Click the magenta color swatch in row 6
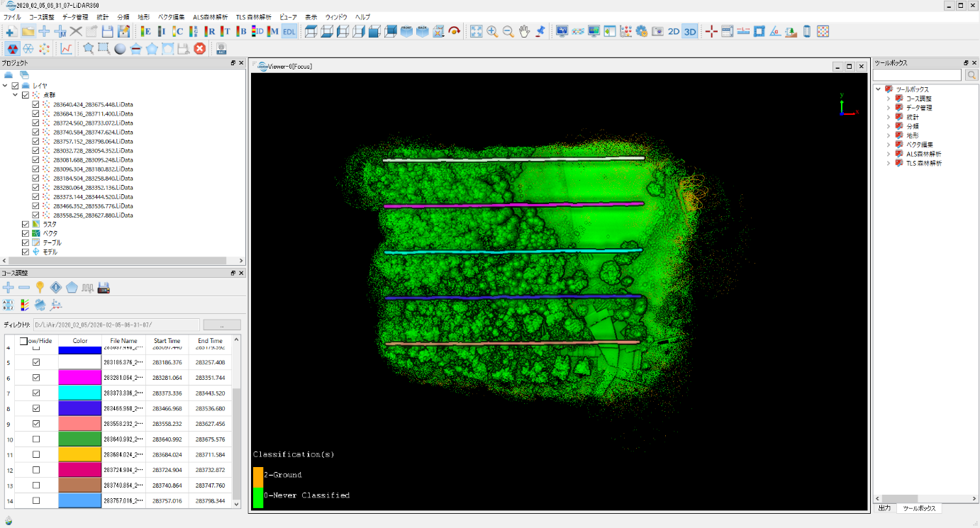The width and height of the screenshot is (980, 528). coord(80,378)
